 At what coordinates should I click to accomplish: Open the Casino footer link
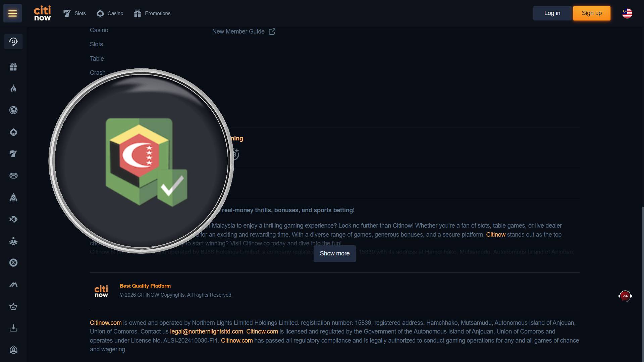[x=99, y=30]
